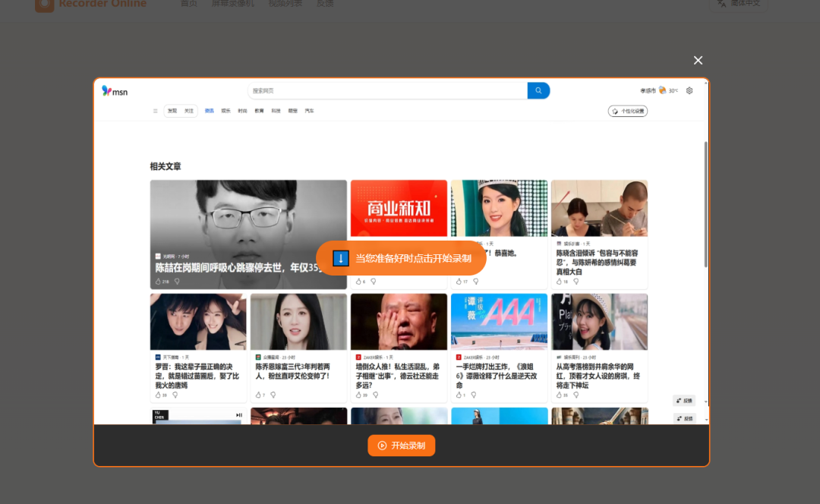Open the 陈晓含泪倾诉 article title
The image size is (820, 504).
(597, 263)
